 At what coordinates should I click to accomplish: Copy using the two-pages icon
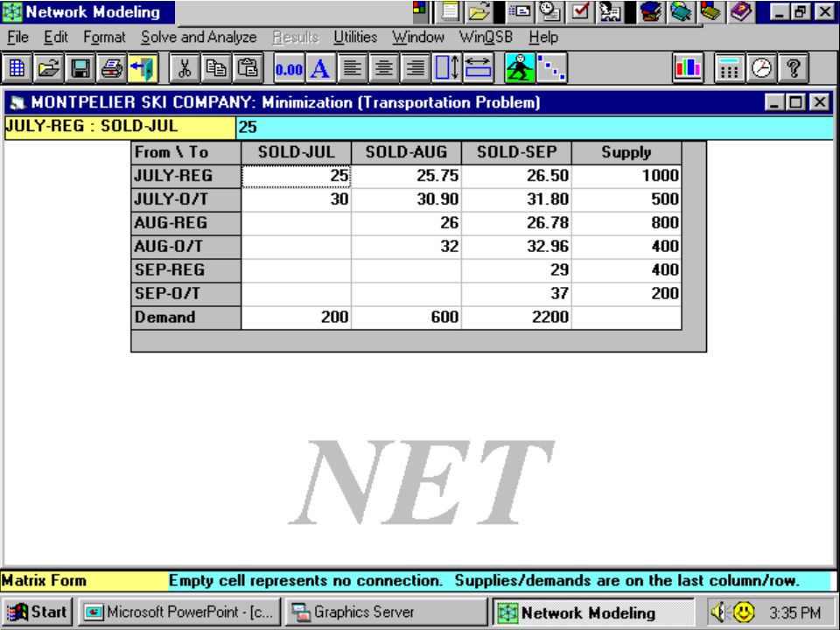tap(216, 68)
